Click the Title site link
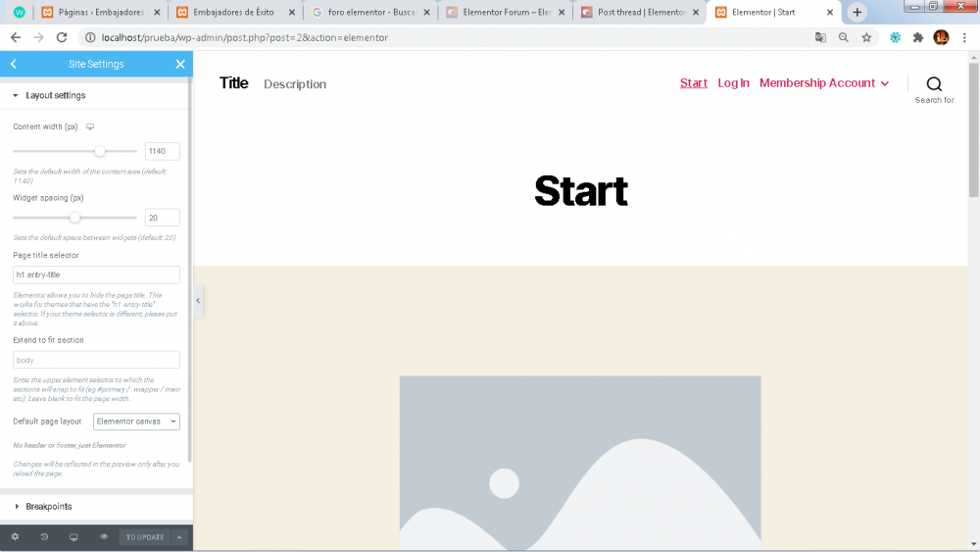 click(x=234, y=83)
